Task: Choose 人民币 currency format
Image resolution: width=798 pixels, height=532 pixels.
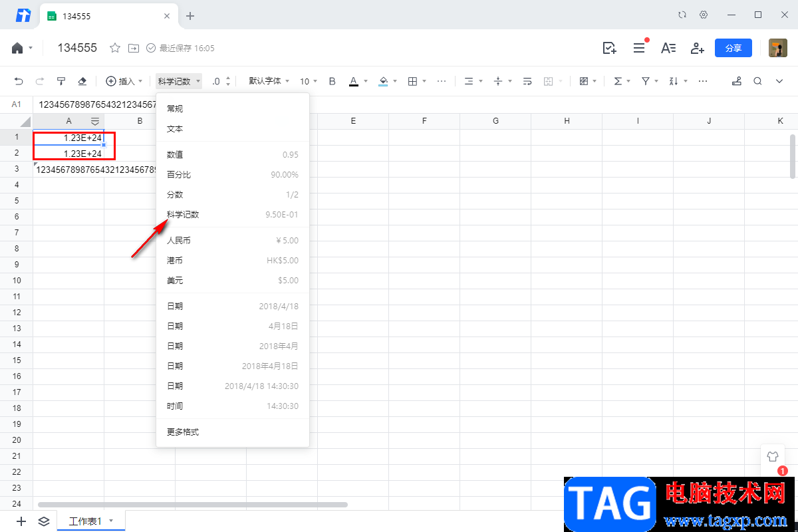Action: pyautogui.click(x=233, y=240)
